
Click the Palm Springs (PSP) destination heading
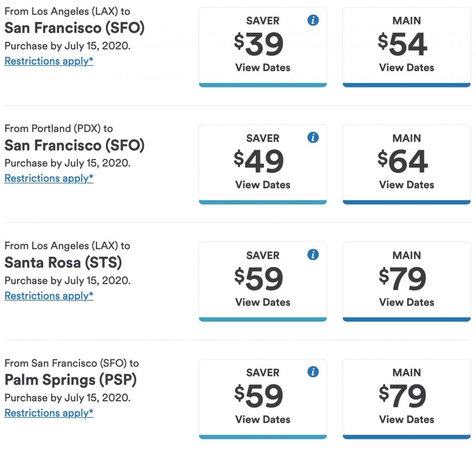(71, 380)
